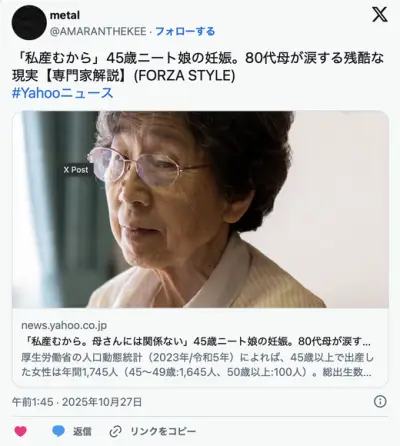Open the bold article headline in card
This screenshot has height=446, width=400.
(197, 341)
